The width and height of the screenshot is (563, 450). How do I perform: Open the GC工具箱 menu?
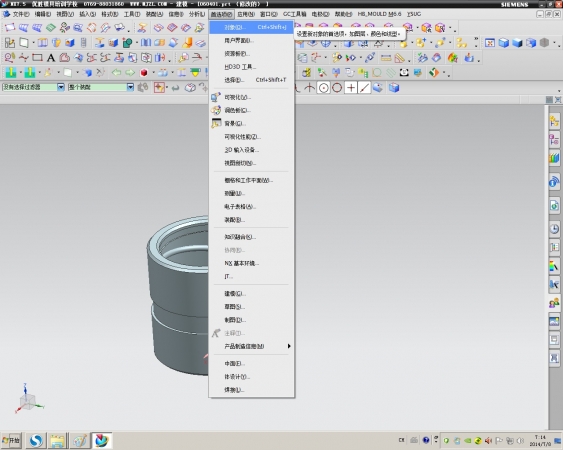click(294, 14)
